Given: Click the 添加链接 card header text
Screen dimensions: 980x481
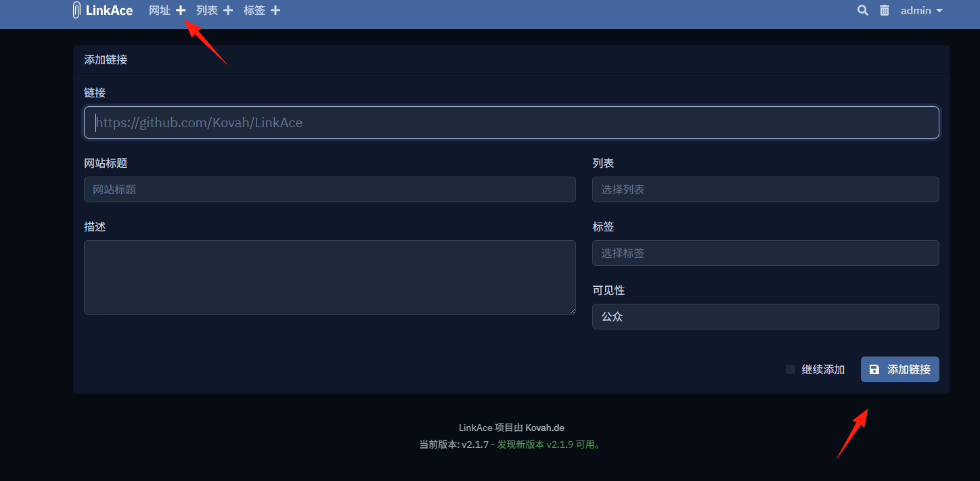Looking at the screenshot, I should pos(106,60).
